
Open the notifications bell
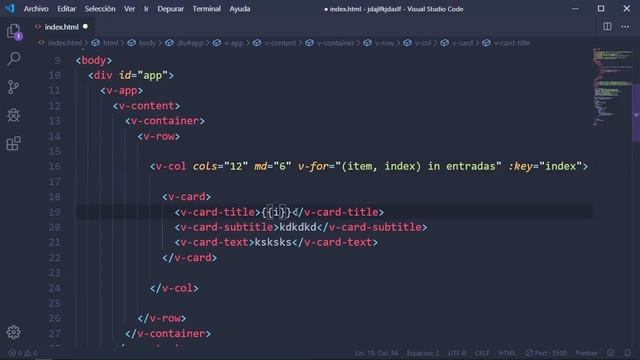pyautogui.click(x=627, y=353)
